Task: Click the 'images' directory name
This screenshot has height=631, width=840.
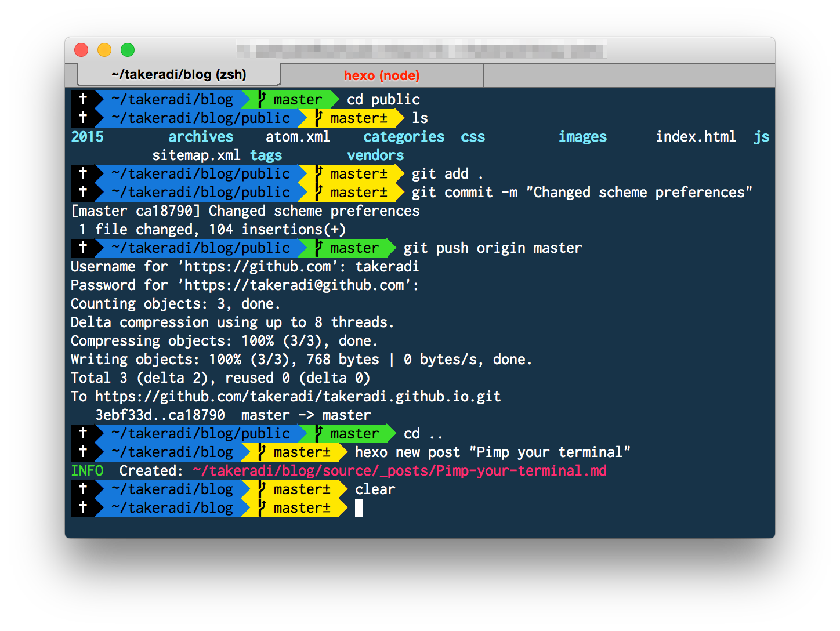Action: [582, 137]
